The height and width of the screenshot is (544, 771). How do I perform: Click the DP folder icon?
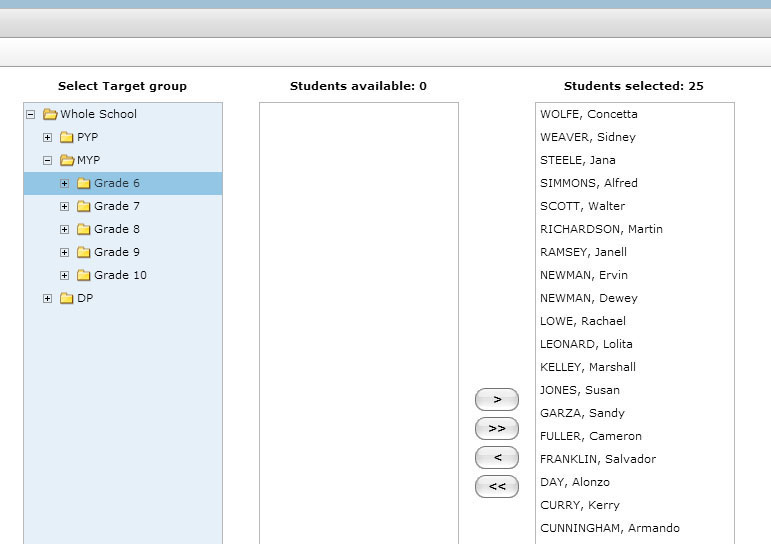click(x=66, y=299)
